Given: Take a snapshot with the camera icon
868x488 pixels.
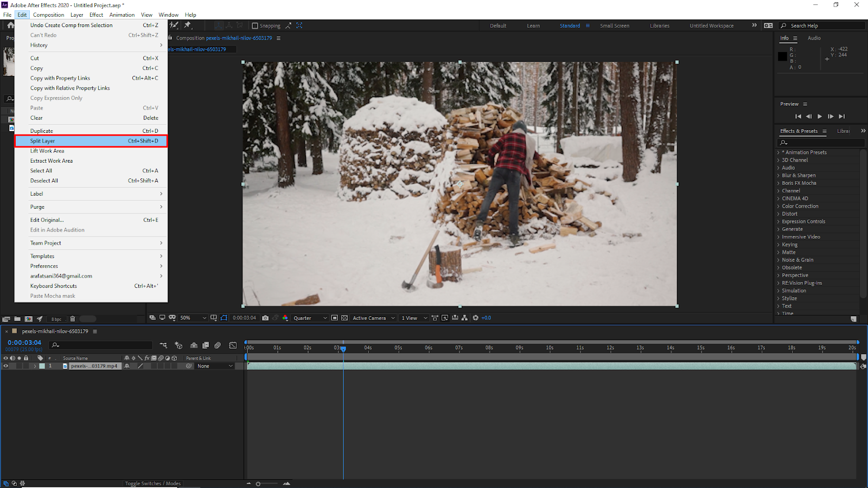Looking at the screenshot, I should [x=265, y=318].
